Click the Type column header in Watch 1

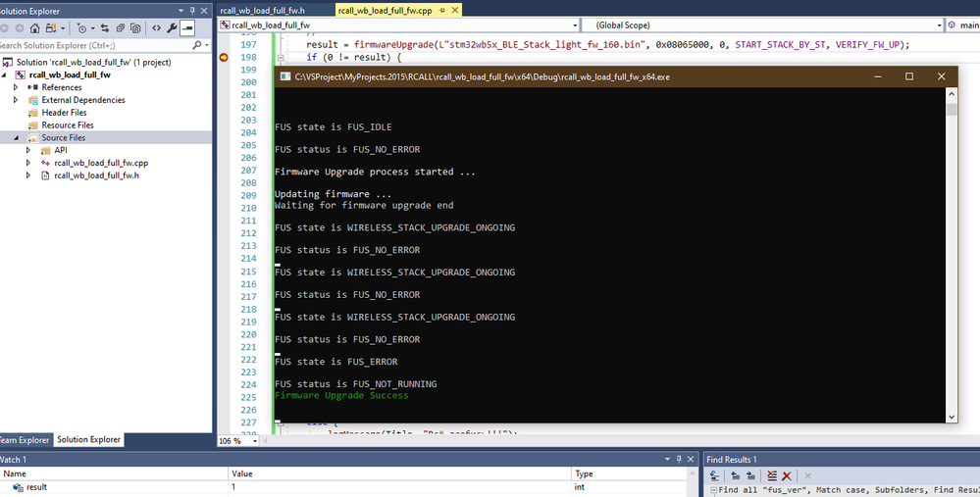point(630,473)
